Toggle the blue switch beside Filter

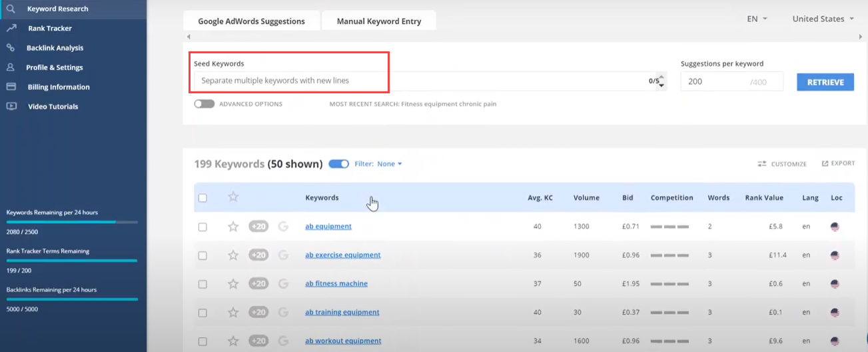coord(339,164)
